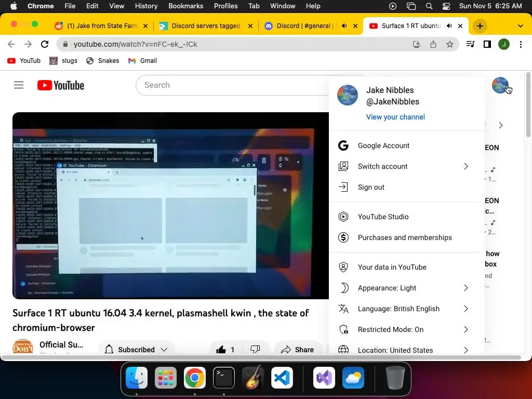The height and width of the screenshot is (399, 532).
Task: Dislike the video with thumbs-down button
Action: click(255, 350)
